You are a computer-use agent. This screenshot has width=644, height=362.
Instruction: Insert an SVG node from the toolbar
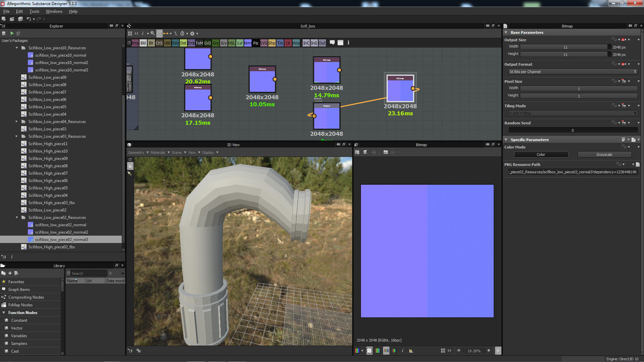pos(264,43)
